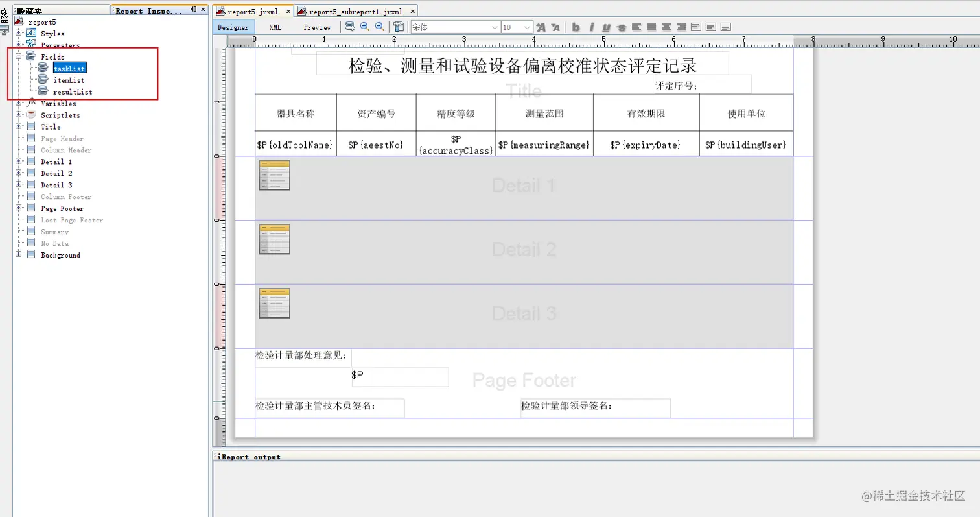Viewport: 980px width, 517px height.
Task: Open the report5_subreport1.jrxml tab
Action: click(354, 10)
